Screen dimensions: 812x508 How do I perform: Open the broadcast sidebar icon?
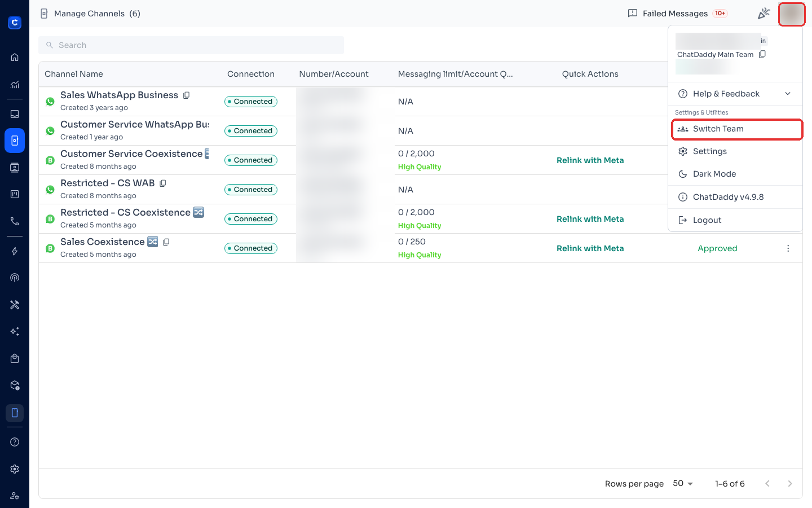pos(15,278)
